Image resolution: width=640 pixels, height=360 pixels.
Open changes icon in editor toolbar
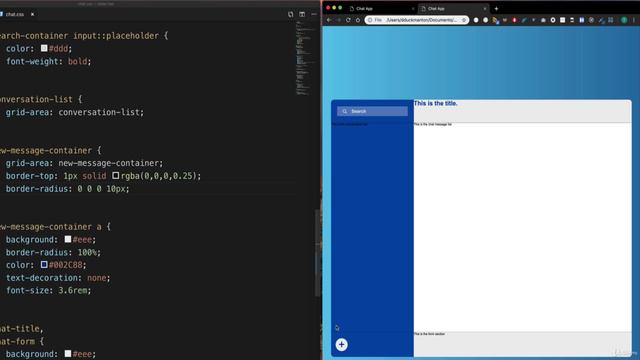click(290, 14)
